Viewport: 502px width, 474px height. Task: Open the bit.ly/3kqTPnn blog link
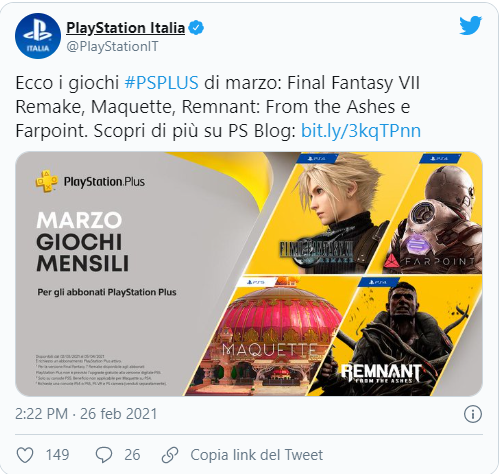click(x=361, y=131)
